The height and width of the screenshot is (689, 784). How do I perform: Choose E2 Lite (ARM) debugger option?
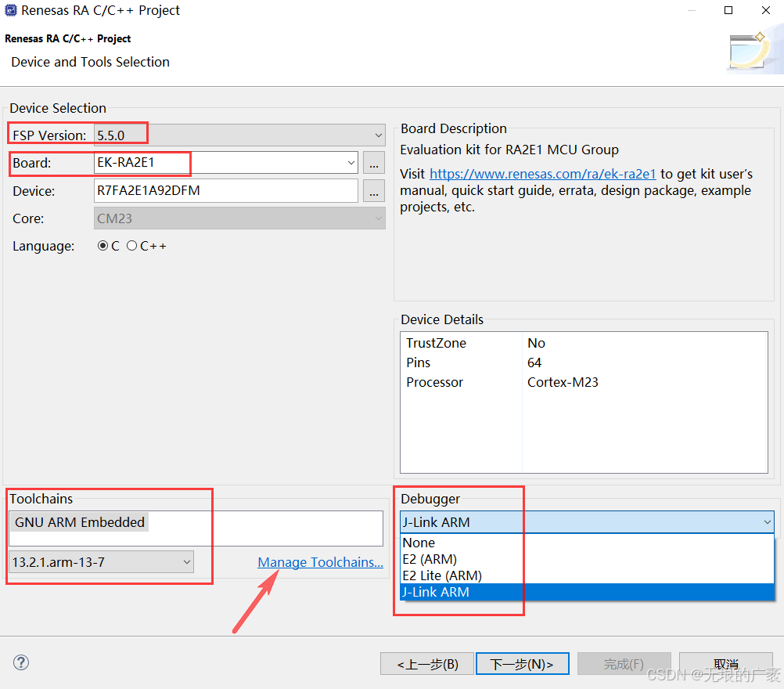click(587, 575)
